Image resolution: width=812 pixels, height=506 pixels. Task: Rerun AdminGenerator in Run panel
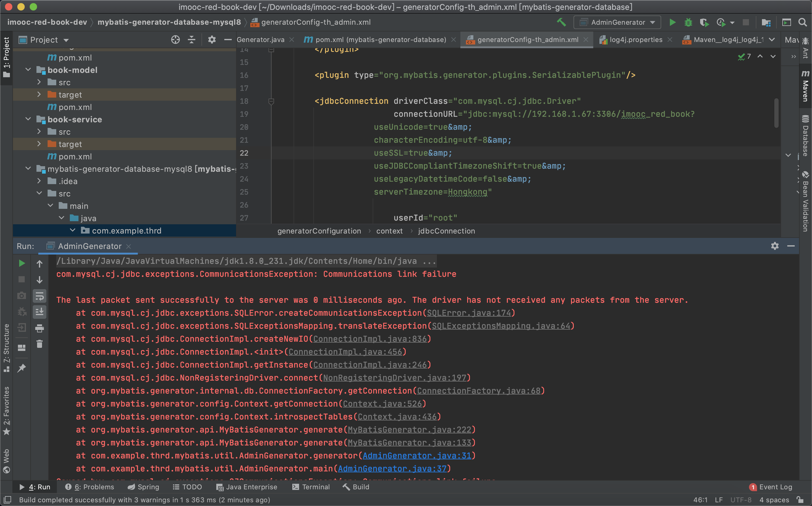(22, 264)
